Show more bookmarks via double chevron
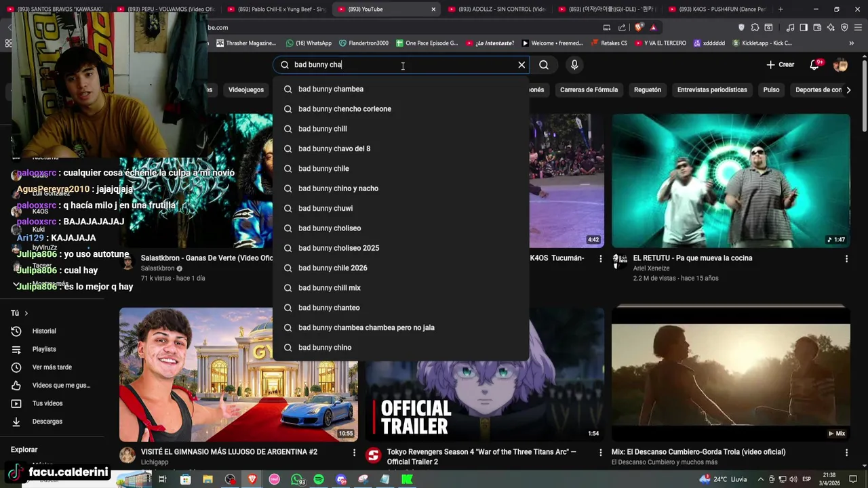Image resolution: width=868 pixels, height=488 pixels. (x=852, y=43)
